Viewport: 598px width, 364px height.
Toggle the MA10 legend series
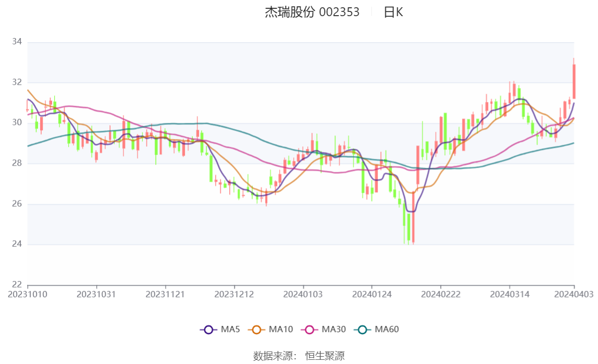pos(270,329)
